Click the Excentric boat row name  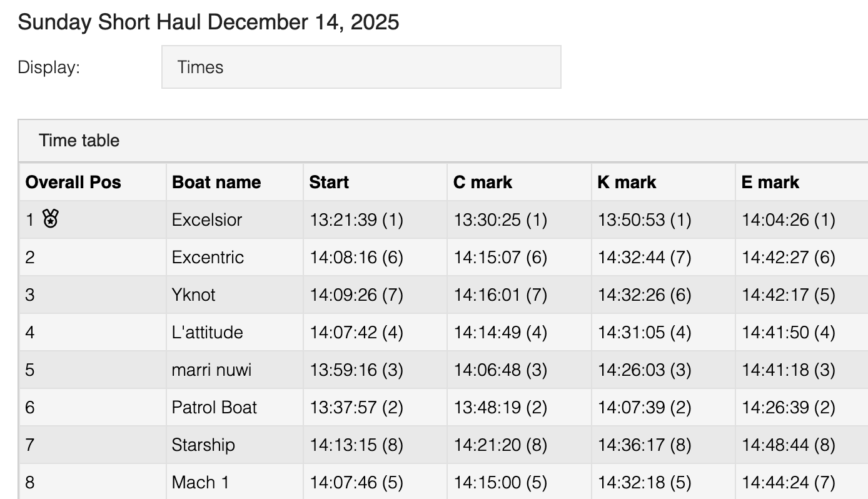point(208,257)
